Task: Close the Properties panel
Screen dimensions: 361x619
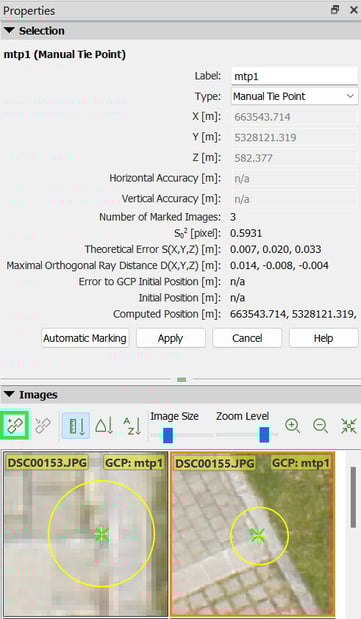Action: click(354, 10)
